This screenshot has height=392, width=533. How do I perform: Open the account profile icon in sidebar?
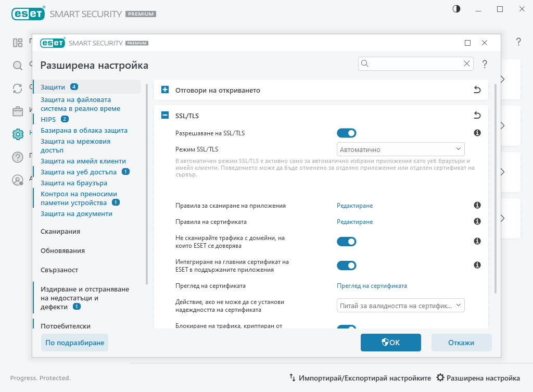coord(17,180)
